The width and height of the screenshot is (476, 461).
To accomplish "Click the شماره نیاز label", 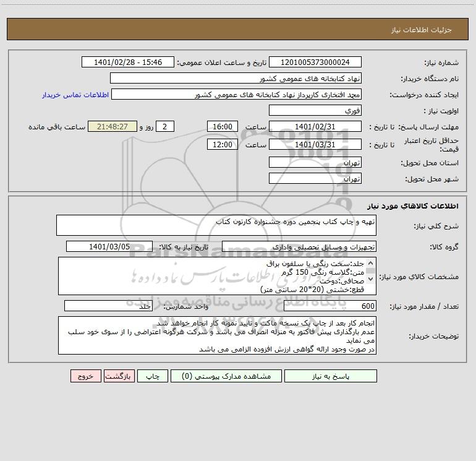I will pyautogui.click(x=441, y=62).
